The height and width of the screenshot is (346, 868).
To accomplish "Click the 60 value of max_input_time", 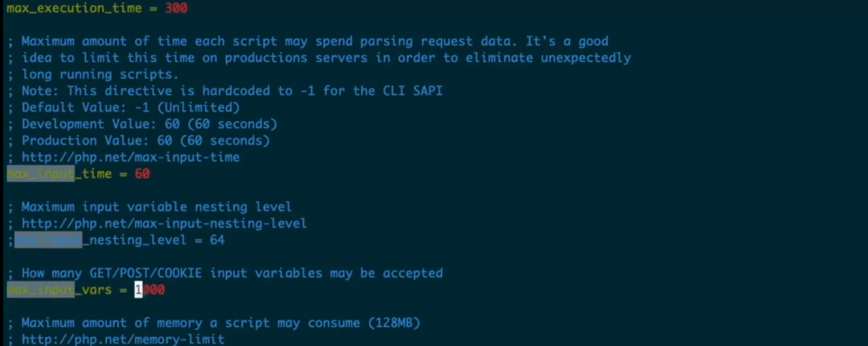I will pos(142,173).
